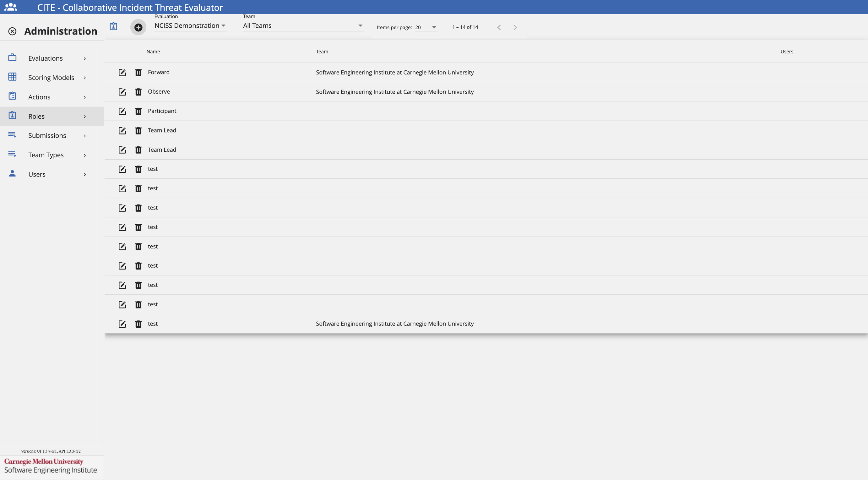Delete the Participant role

tap(138, 111)
